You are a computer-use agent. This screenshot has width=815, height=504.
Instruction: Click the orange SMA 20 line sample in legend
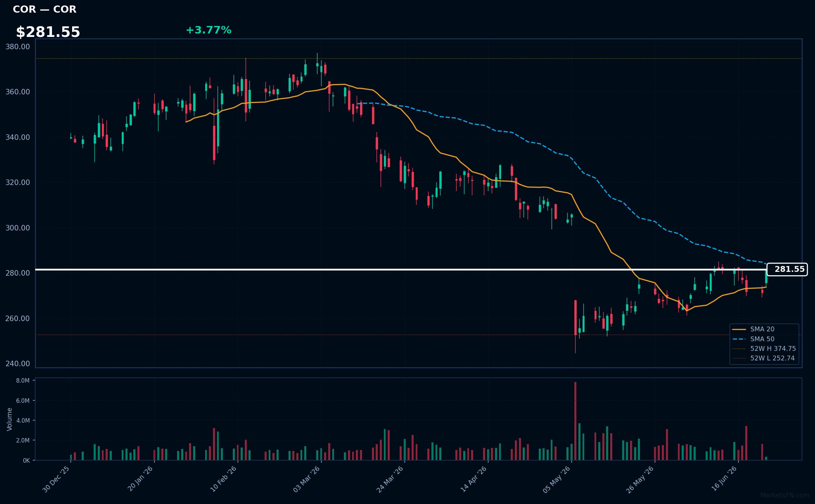pos(739,329)
